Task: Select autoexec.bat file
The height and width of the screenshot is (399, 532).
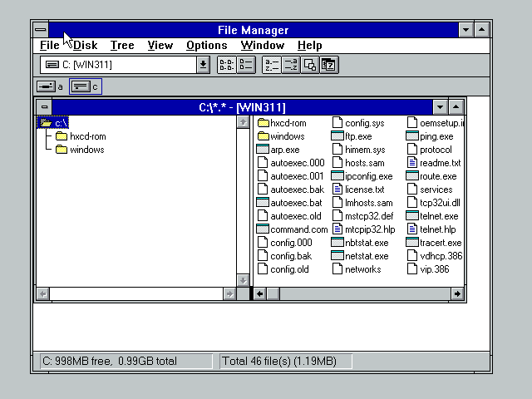Action: click(289, 203)
